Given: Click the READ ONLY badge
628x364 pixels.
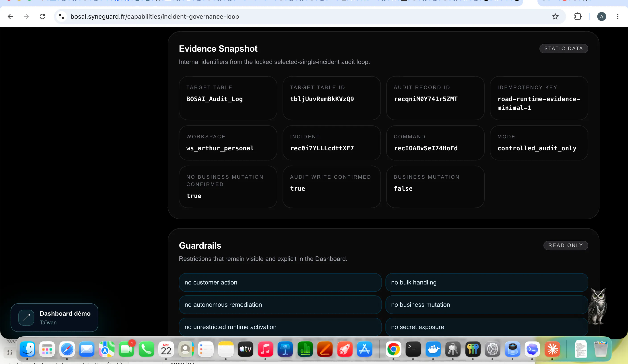Looking at the screenshot, I should [x=566, y=245].
